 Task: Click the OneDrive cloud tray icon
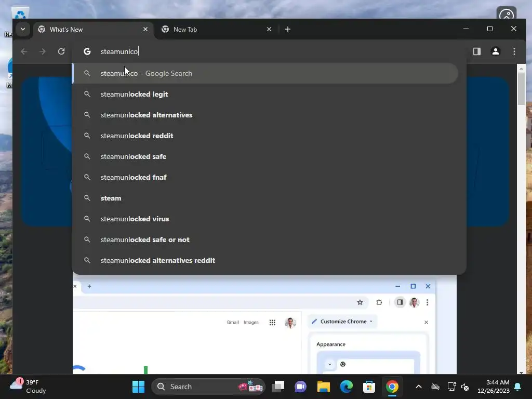tap(435, 387)
